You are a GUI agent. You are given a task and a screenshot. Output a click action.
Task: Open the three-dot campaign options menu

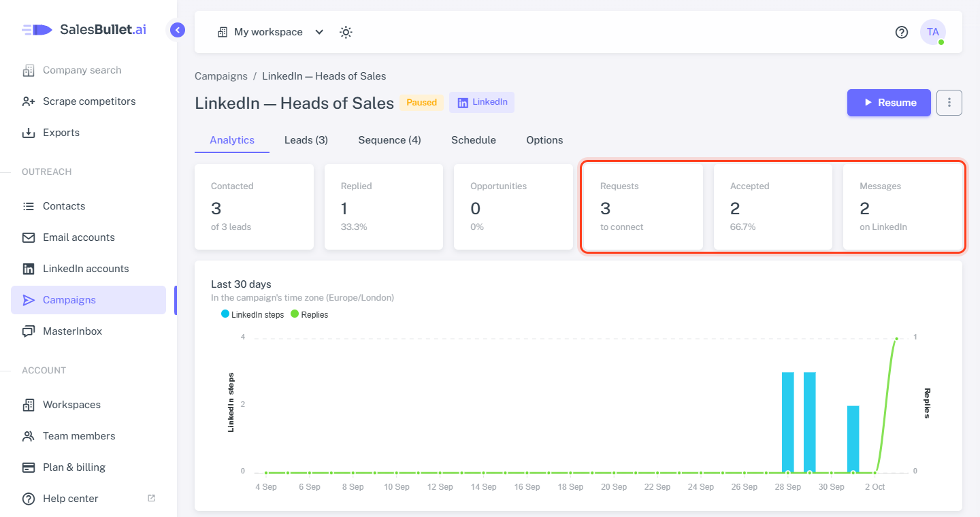coord(949,103)
